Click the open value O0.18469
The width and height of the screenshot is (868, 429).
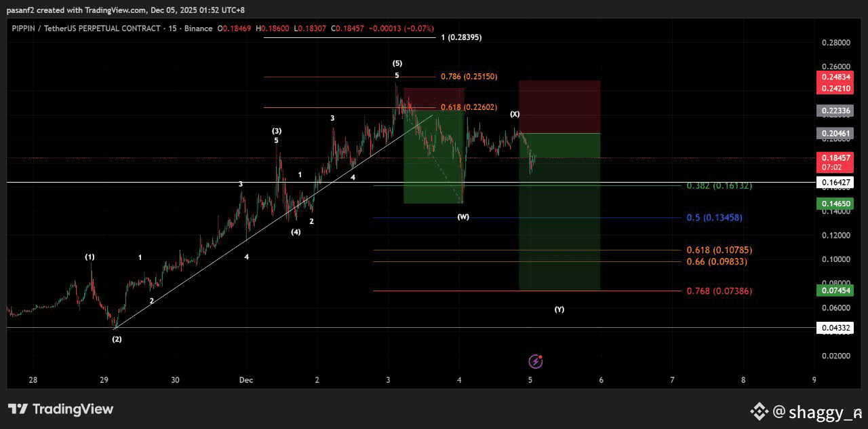(x=234, y=28)
